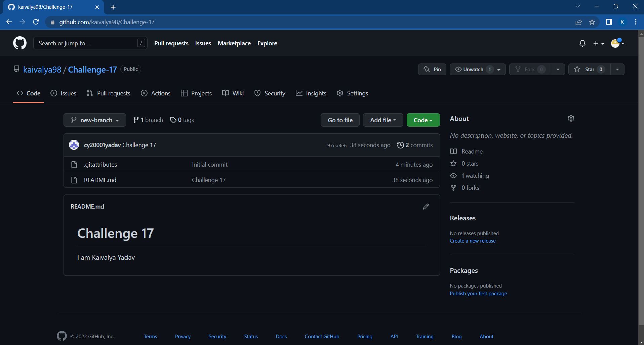Open user avatar menu
The width and height of the screenshot is (644, 345).
(617, 43)
